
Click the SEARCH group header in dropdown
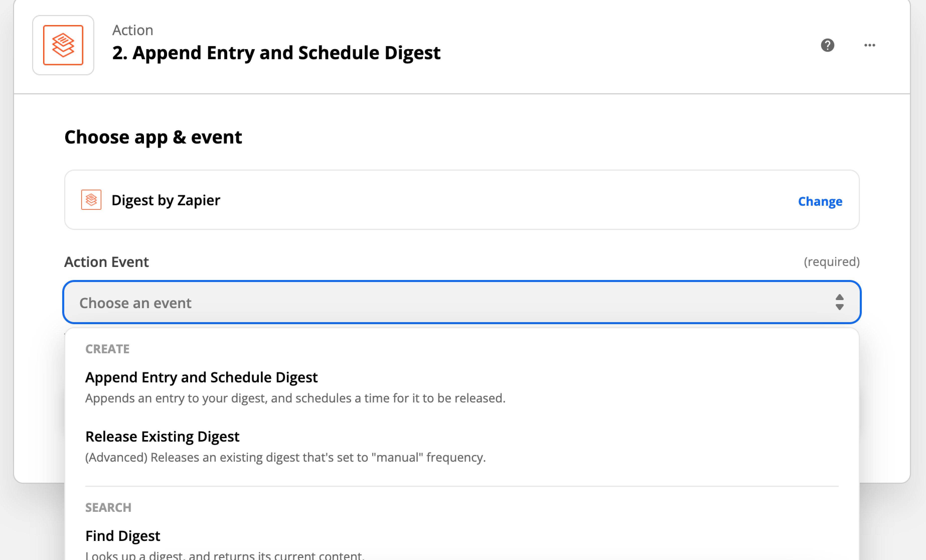pyautogui.click(x=108, y=507)
